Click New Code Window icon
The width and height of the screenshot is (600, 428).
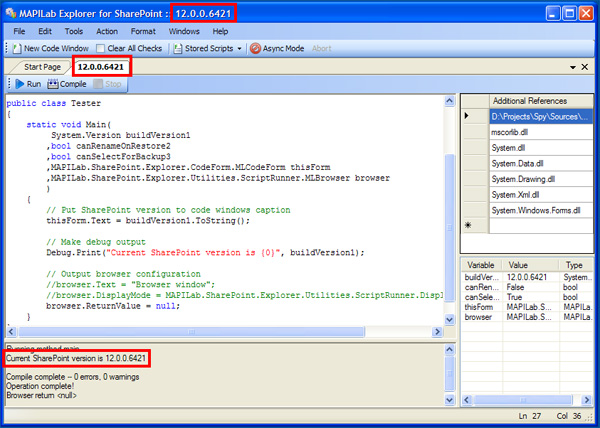(17, 49)
